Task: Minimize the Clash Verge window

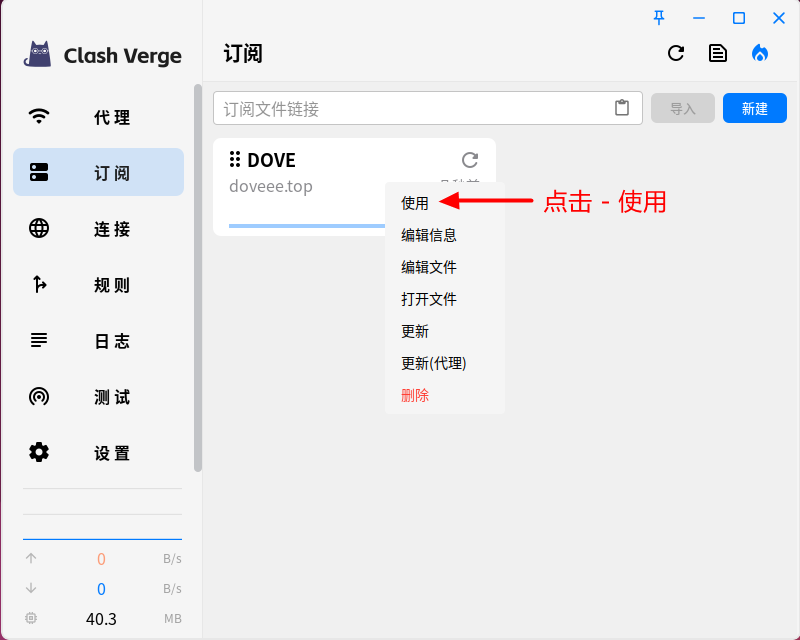Action: (x=699, y=18)
